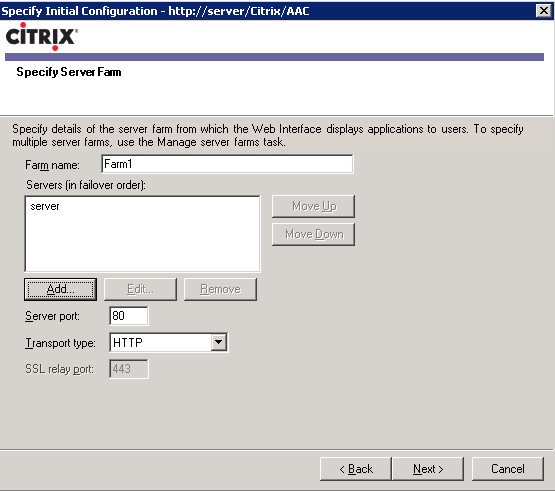Open the Transport type dropdown arrow

click(219, 342)
